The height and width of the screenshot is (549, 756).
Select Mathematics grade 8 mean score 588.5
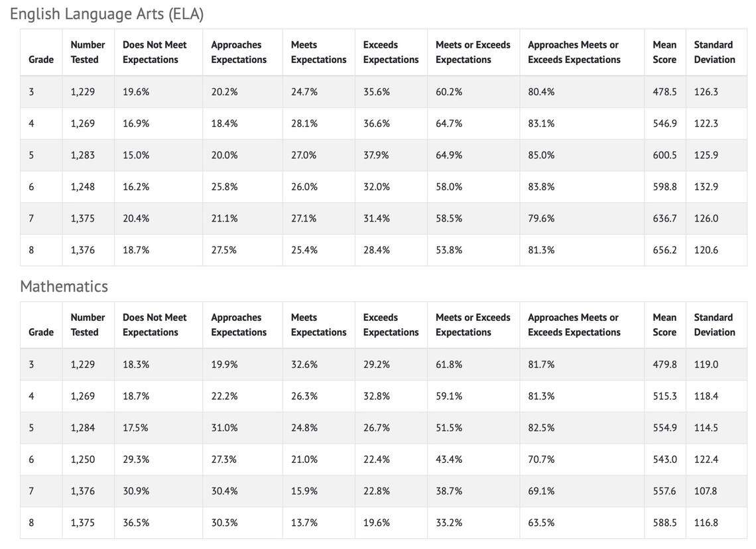[x=664, y=522]
